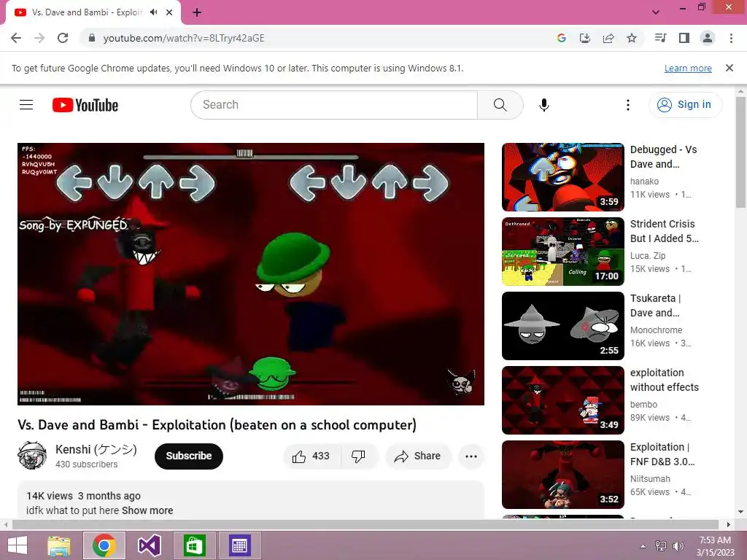
Task: Click the video player to pause
Action: [x=251, y=274]
